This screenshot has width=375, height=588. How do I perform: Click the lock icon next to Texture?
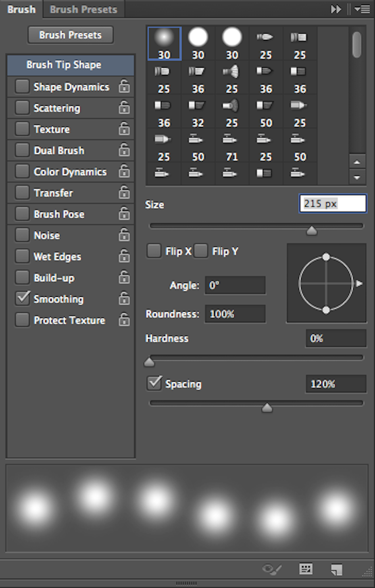click(124, 129)
